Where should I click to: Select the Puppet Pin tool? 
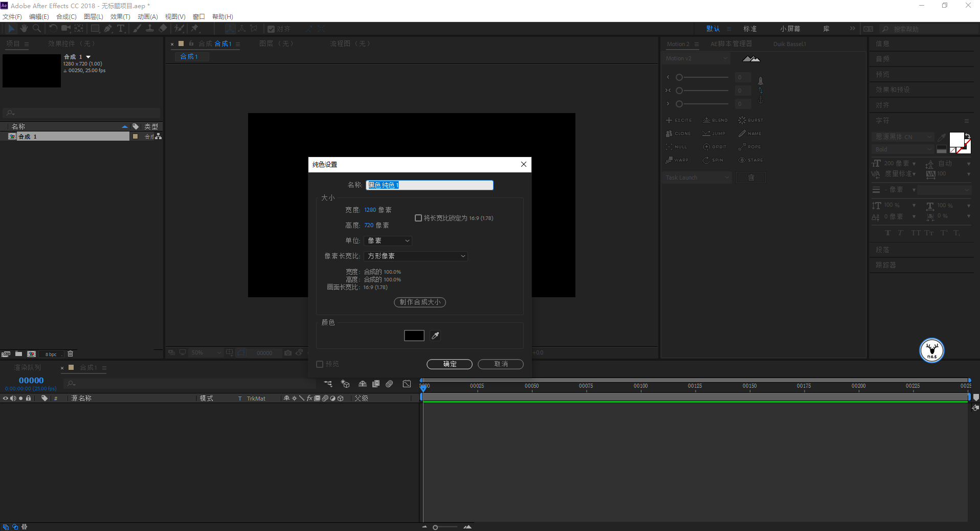click(195, 29)
